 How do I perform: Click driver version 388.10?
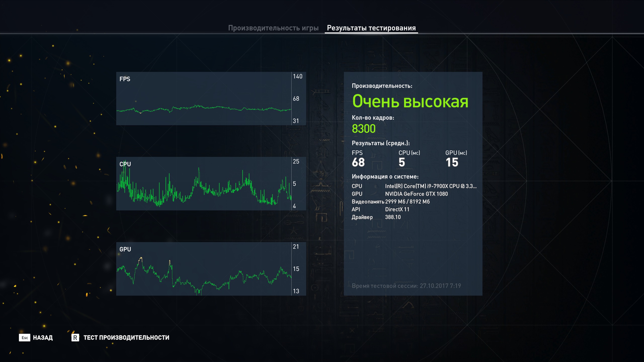pos(393,217)
